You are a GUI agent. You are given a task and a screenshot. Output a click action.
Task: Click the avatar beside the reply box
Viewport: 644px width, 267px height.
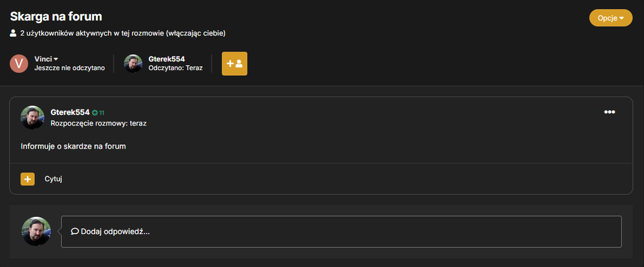coord(36,232)
